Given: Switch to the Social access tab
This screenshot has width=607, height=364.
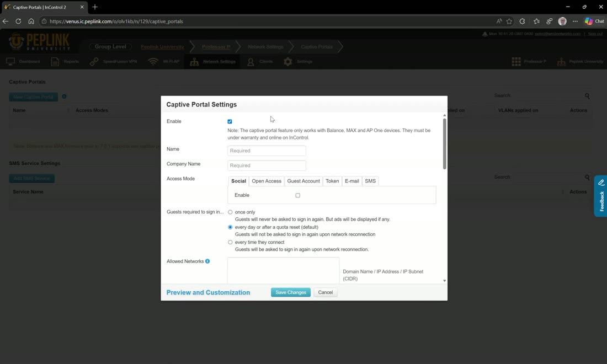Looking at the screenshot, I should tap(238, 181).
